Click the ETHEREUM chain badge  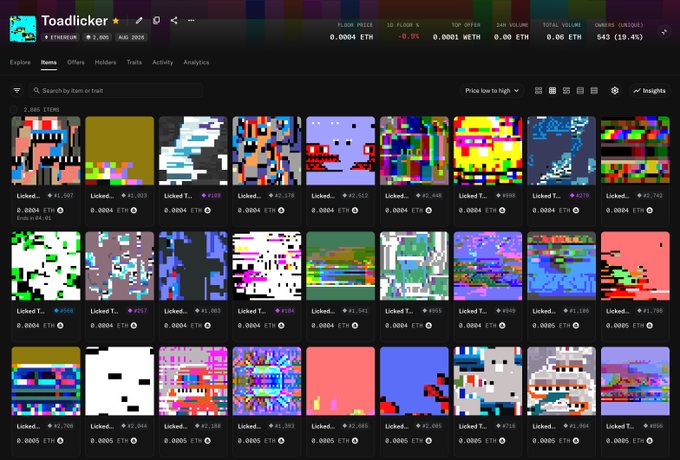coord(61,37)
